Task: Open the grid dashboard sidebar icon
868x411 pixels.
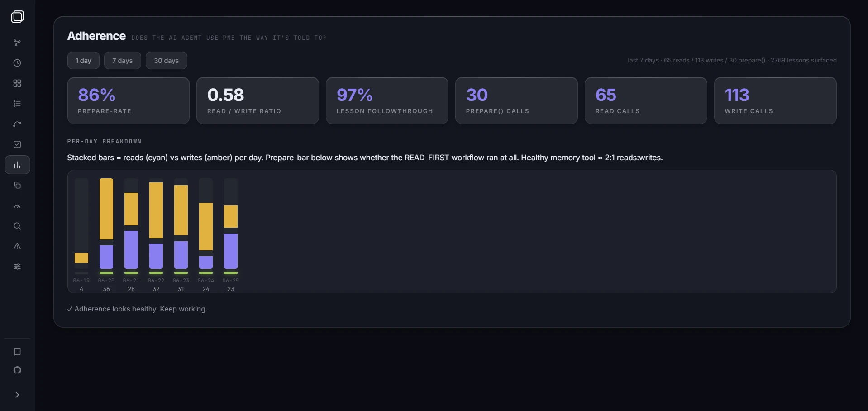Action: (x=17, y=83)
